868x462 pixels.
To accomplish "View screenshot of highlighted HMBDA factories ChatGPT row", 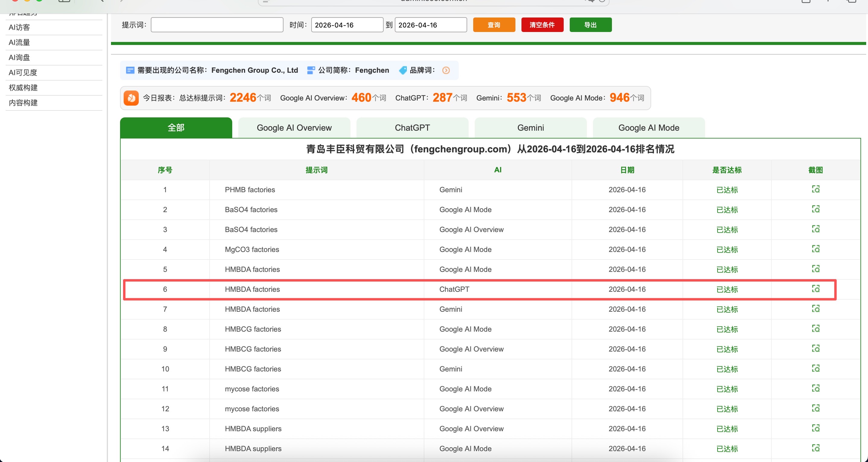I will [816, 289].
